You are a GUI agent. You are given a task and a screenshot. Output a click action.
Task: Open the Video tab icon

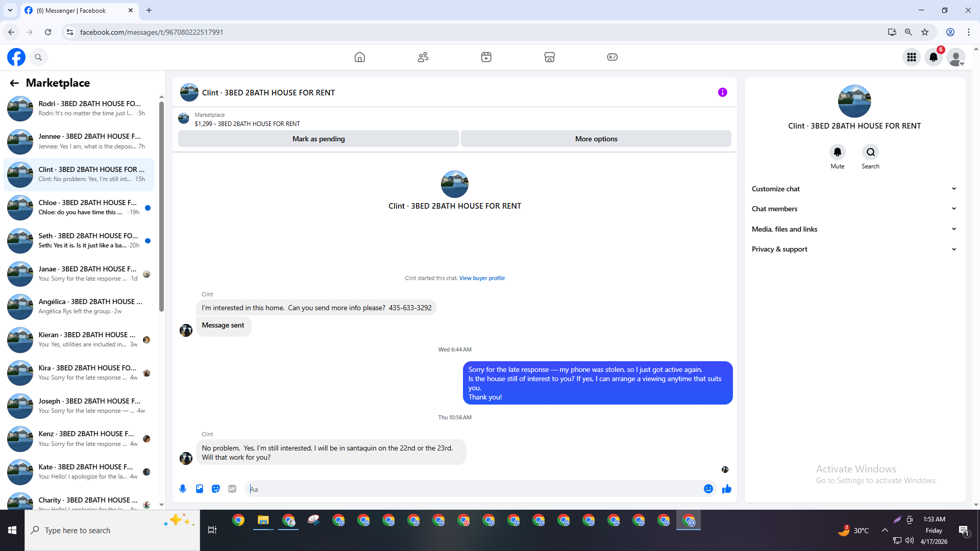point(486,57)
